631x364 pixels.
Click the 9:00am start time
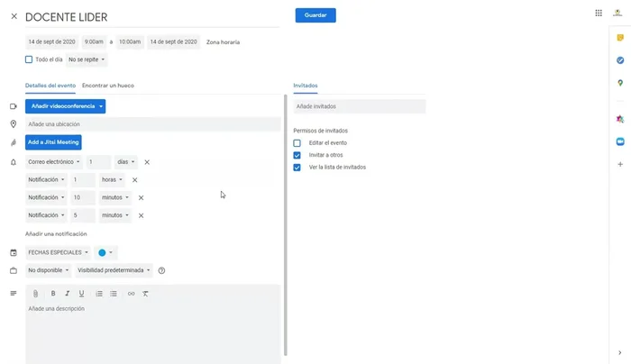click(x=94, y=41)
